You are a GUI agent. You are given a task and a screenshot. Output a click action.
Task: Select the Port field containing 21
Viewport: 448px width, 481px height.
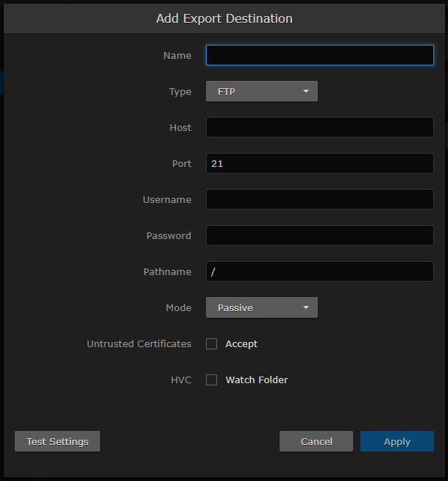coord(319,163)
